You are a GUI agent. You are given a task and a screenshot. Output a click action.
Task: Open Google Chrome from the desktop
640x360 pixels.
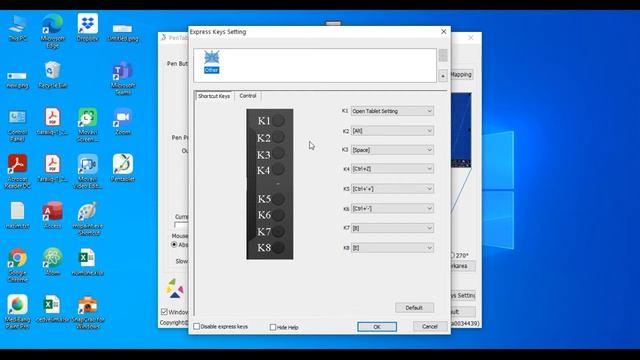tap(18, 265)
